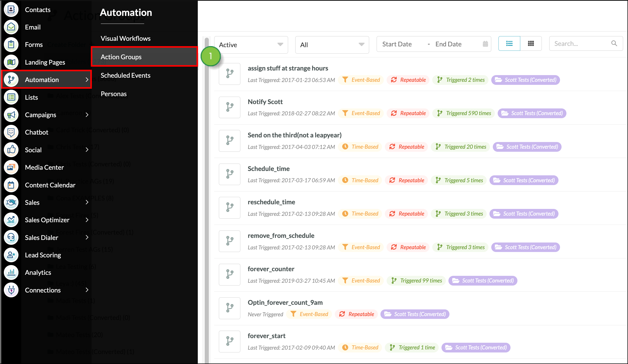Select the Media Center image icon
Screen dimensions: 628x364
click(x=11, y=167)
